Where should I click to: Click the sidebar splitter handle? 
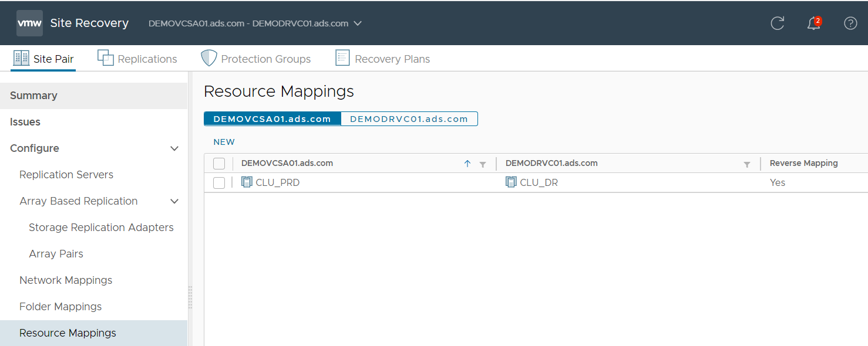[190, 297]
